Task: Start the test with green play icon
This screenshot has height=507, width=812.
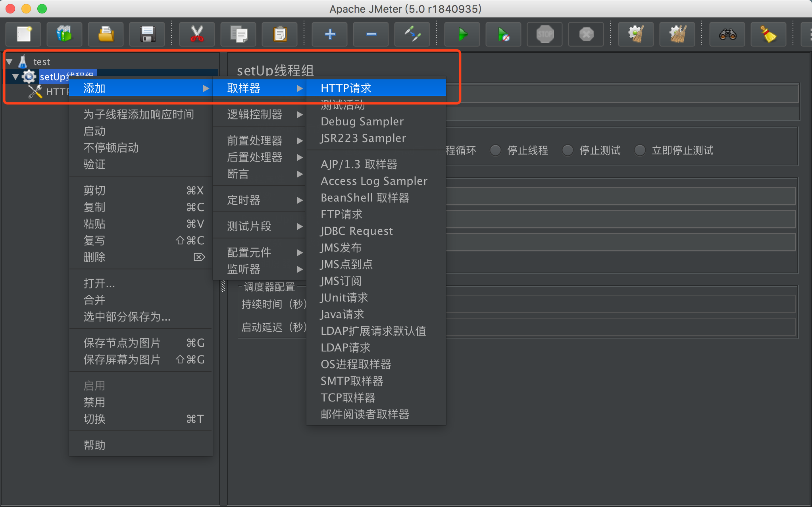Action: coord(462,34)
